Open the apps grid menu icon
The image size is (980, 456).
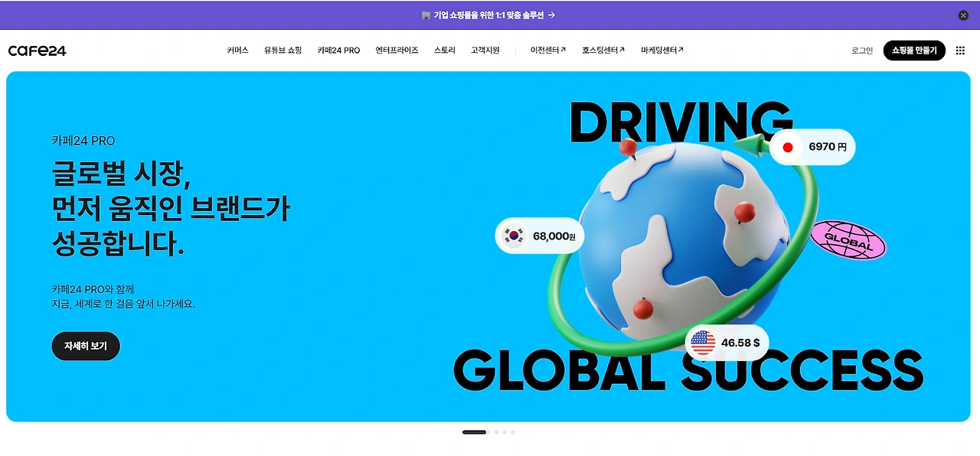[960, 50]
